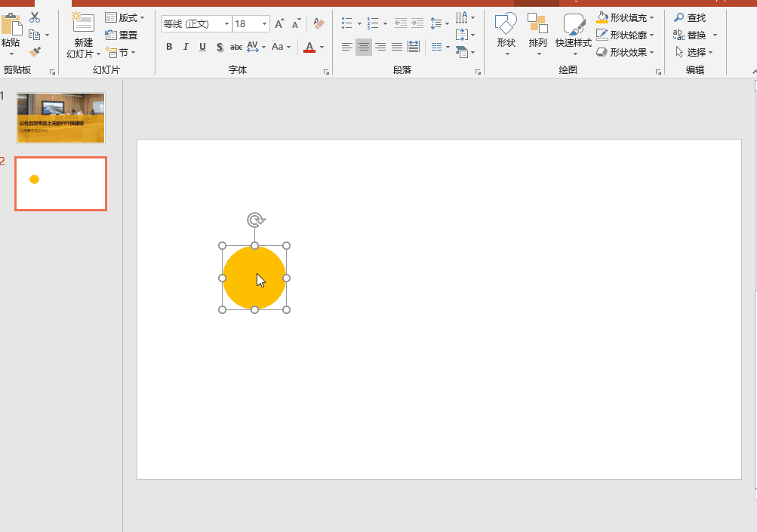The height and width of the screenshot is (532, 757).
Task: Click the clear formatting eraser icon
Action: (318, 24)
